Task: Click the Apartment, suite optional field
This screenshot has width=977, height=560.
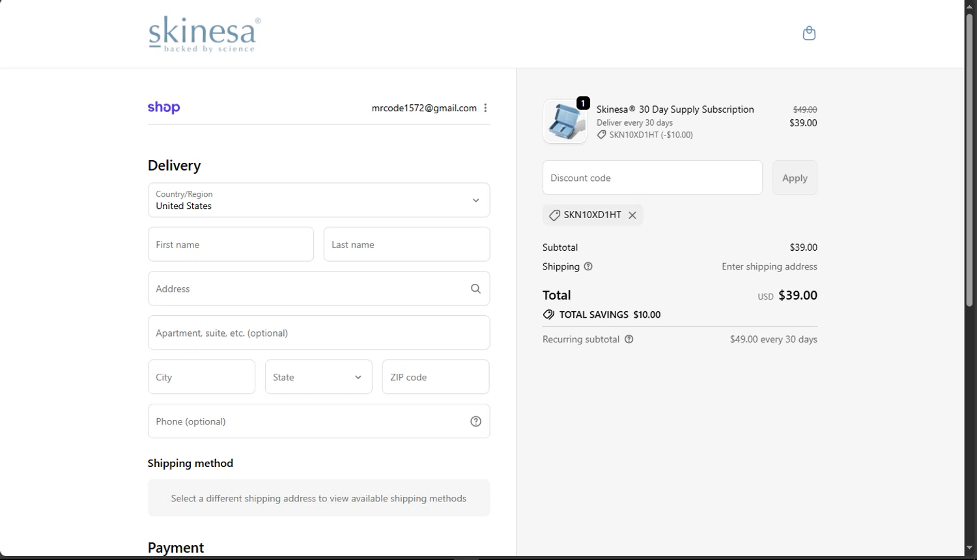Action: pos(319,333)
